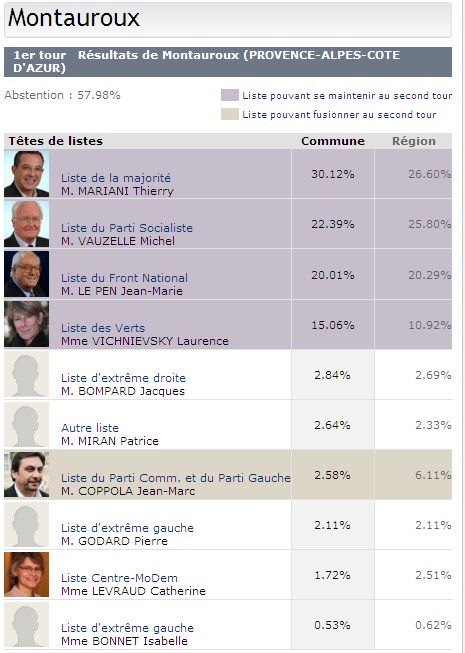
Task: Click placeholder silhouette for Isabelle Bonnet
Action: pyautogui.click(x=27, y=624)
